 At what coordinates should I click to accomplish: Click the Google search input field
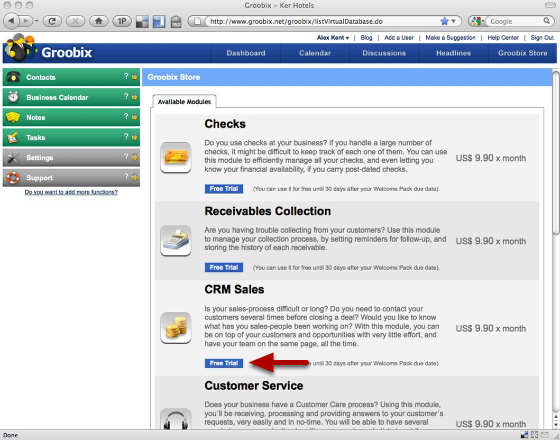[515, 21]
